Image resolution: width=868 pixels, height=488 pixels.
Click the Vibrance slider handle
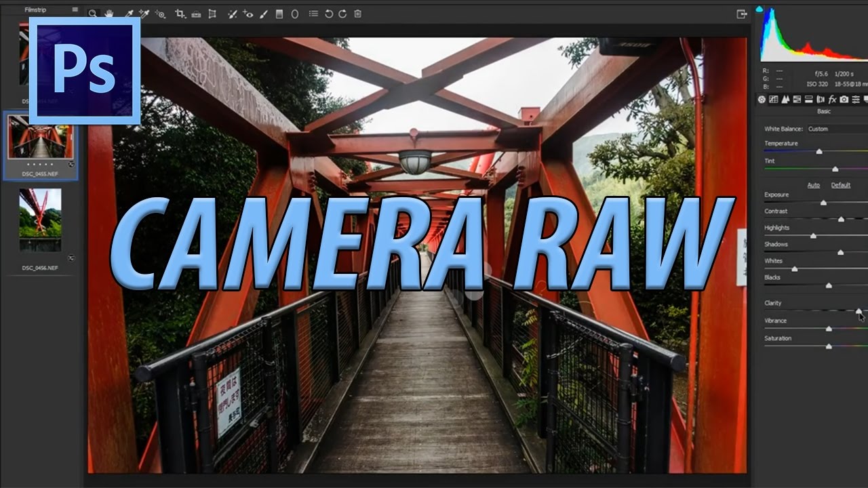pyautogui.click(x=829, y=329)
